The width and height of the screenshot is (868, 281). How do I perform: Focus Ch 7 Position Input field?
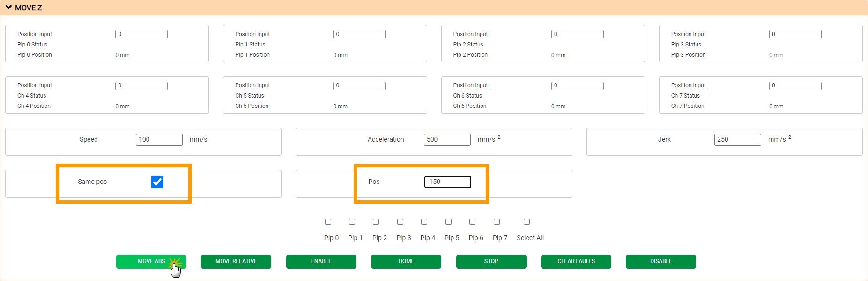(795, 86)
